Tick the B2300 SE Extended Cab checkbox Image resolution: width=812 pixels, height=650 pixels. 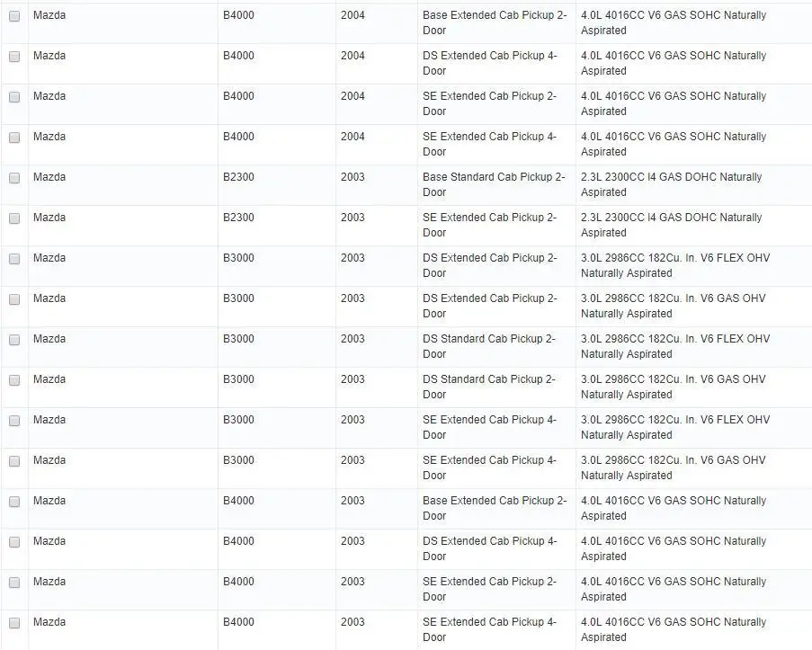click(x=14, y=218)
